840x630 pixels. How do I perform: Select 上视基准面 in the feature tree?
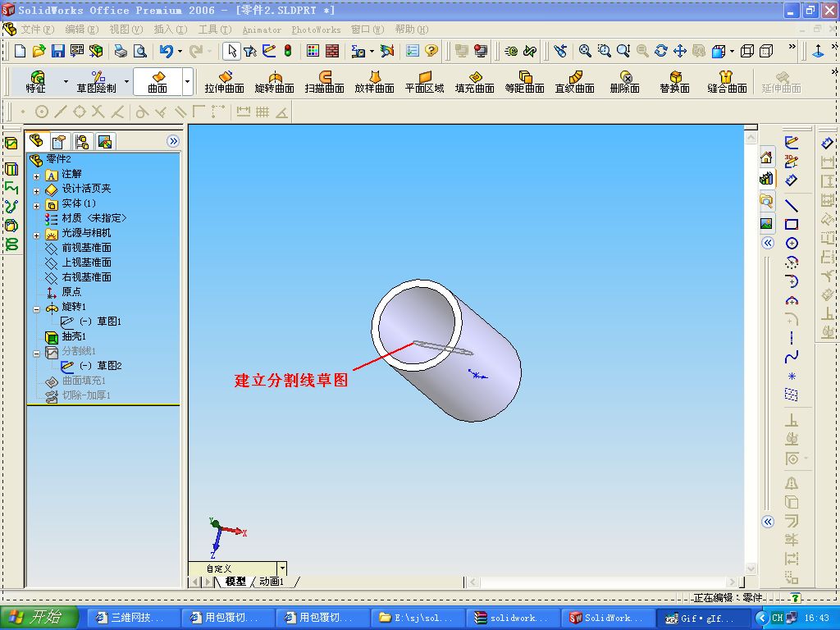click(85, 262)
